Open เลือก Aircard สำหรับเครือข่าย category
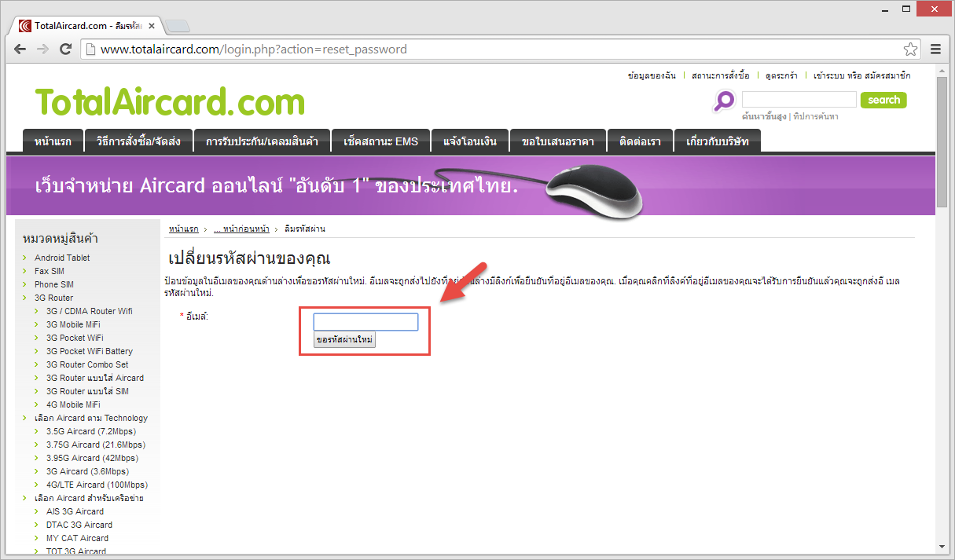Viewport: 955px width, 560px height. pyautogui.click(x=89, y=498)
